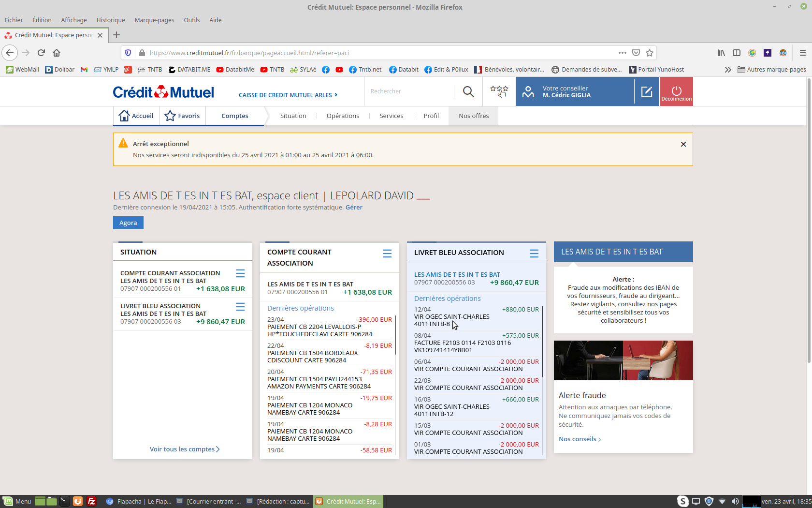Image resolution: width=812 pixels, height=508 pixels.
Task: Click the Accueil home icon
Action: pos(124,116)
